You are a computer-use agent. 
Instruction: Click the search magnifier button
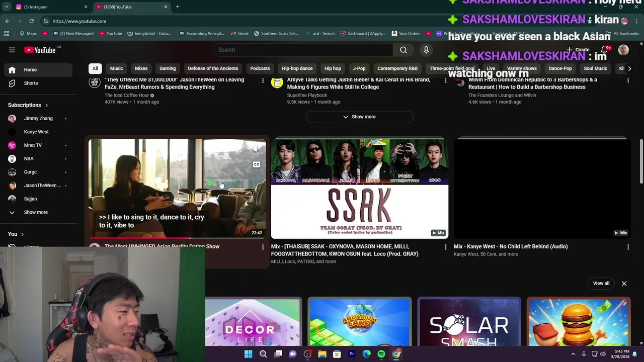[x=404, y=50]
